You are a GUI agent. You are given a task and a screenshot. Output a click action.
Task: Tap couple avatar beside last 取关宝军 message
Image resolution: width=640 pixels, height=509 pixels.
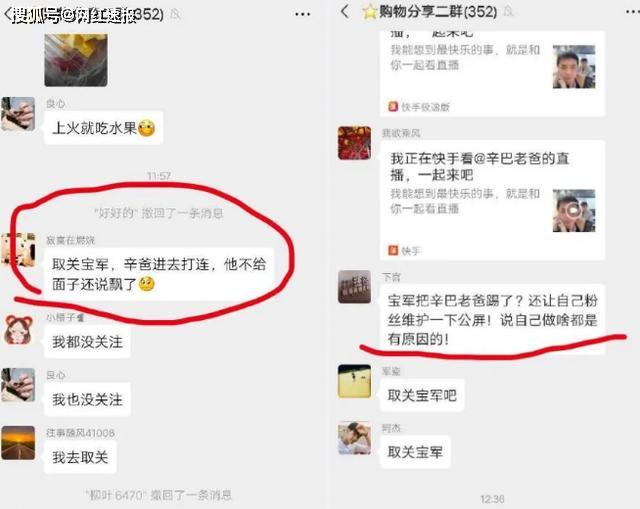point(355,438)
